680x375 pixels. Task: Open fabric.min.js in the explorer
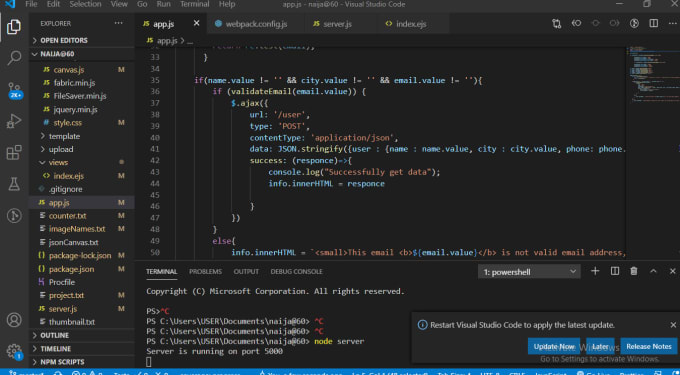coord(74,83)
